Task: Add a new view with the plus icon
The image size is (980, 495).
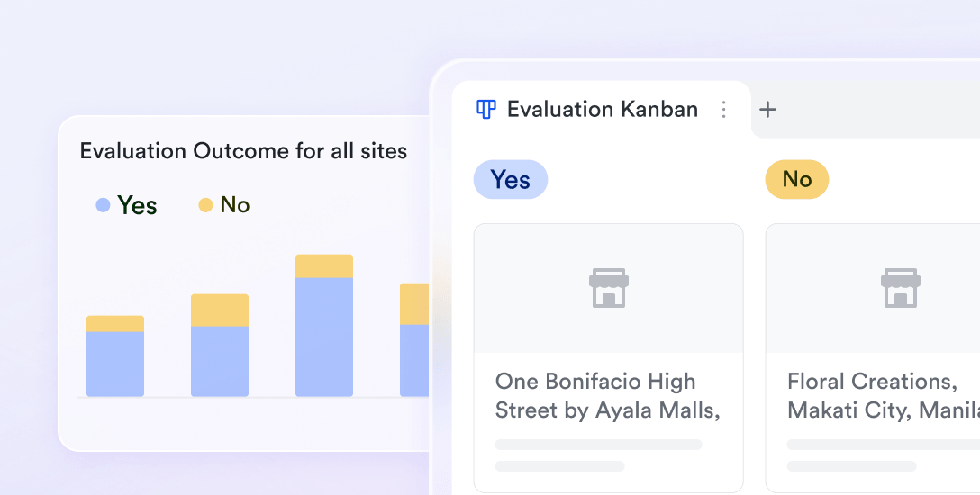Action: [767, 110]
